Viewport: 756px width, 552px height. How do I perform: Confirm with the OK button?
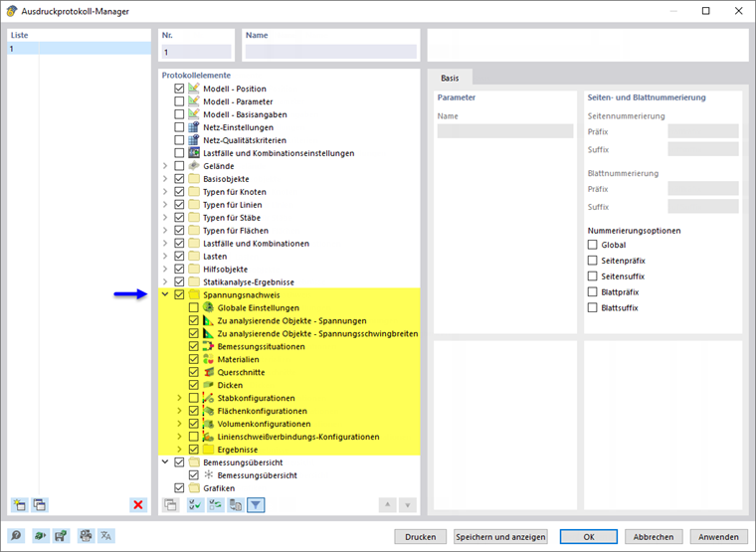pyautogui.click(x=589, y=536)
